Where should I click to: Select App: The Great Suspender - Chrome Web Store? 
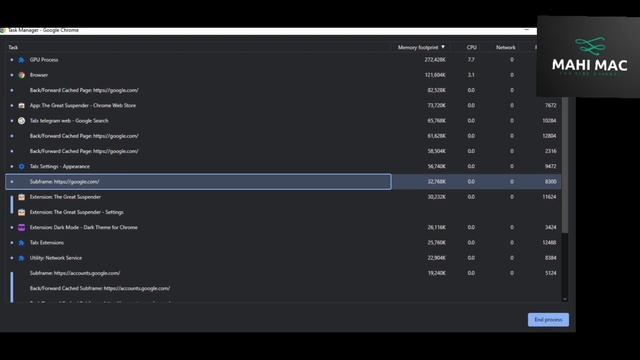pos(283,106)
